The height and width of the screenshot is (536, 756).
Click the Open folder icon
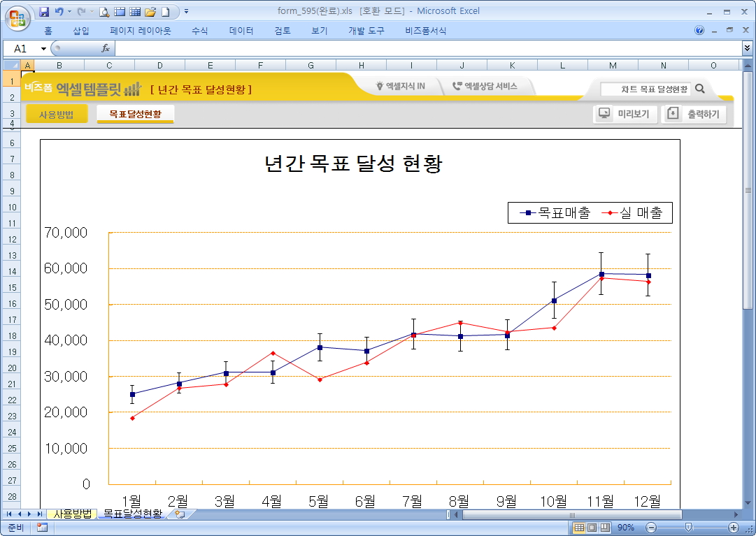click(x=150, y=12)
